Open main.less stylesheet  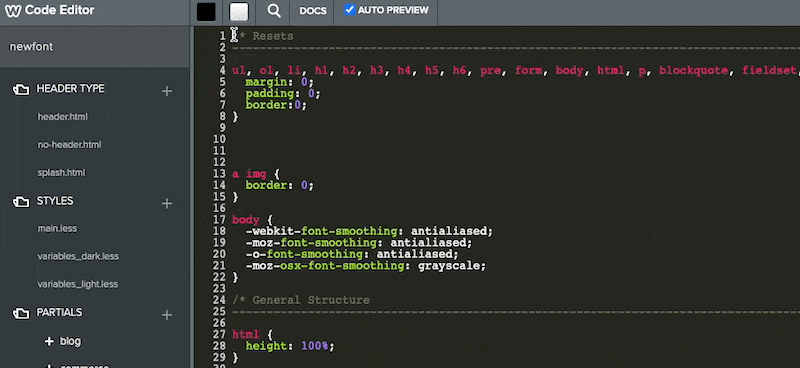(x=57, y=229)
